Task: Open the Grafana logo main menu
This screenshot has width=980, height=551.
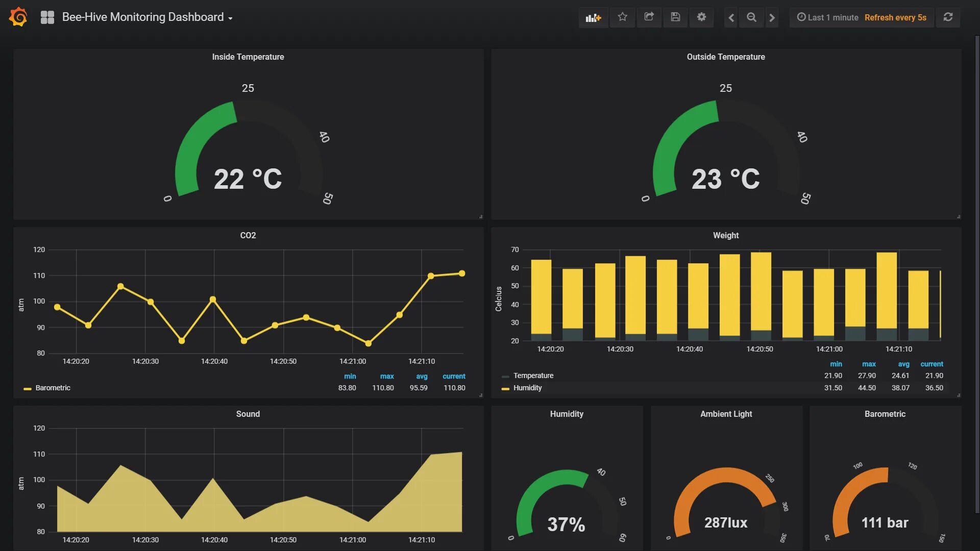Action: click(x=18, y=17)
